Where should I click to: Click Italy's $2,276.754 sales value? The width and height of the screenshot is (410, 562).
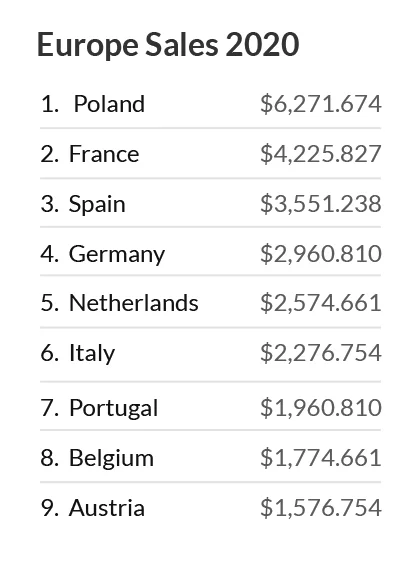coord(321,353)
